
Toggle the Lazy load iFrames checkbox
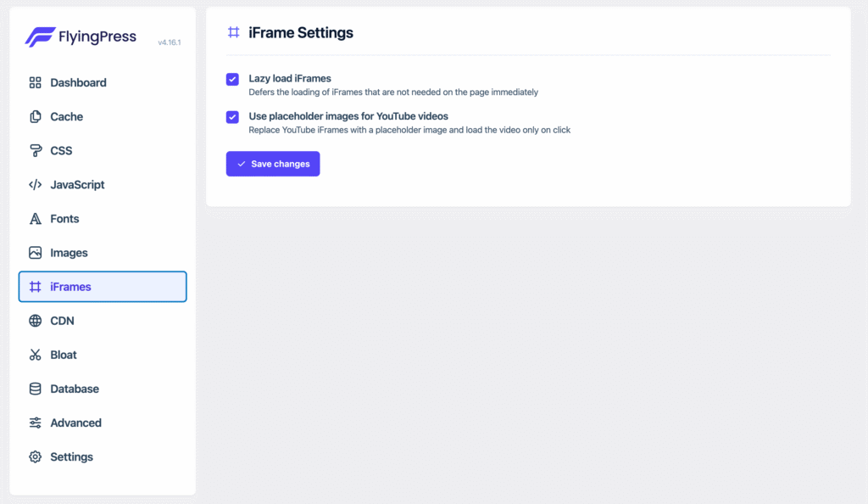coord(231,79)
